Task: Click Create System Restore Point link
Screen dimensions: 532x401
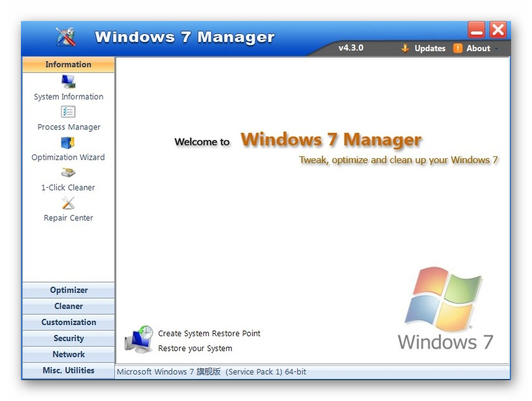Action: [x=209, y=334]
